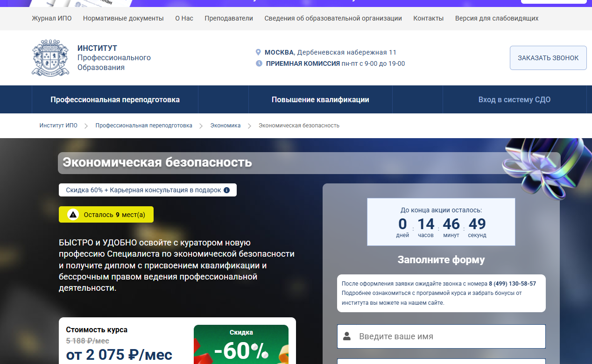Click the clock icon beside Приемная комиссия
The image size is (592, 364).
click(259, 63)
